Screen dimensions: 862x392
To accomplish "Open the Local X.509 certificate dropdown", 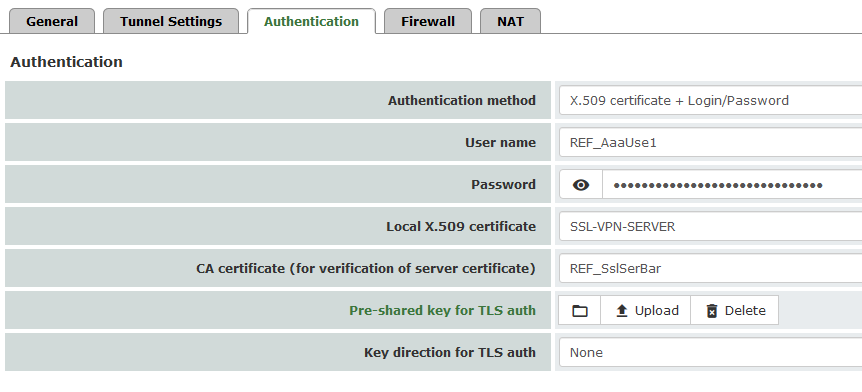I will point(710,227).
